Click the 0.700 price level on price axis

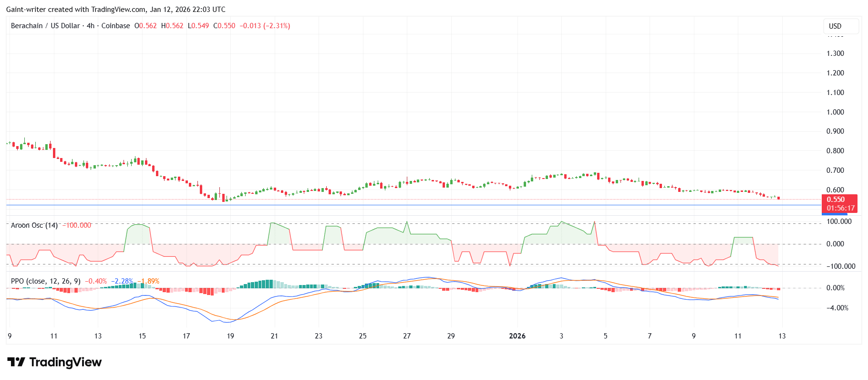pos(836,170)
